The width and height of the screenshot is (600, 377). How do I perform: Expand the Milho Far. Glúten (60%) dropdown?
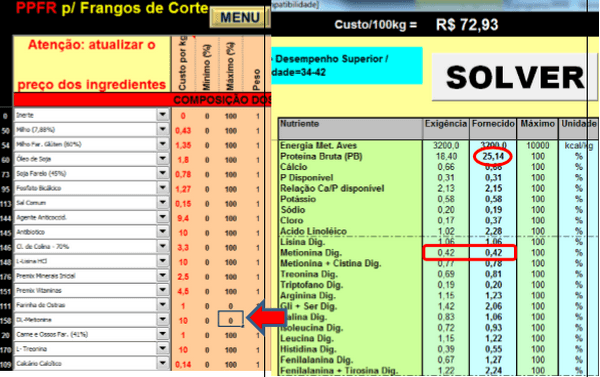pyautogui.click(x=163, y=144)
